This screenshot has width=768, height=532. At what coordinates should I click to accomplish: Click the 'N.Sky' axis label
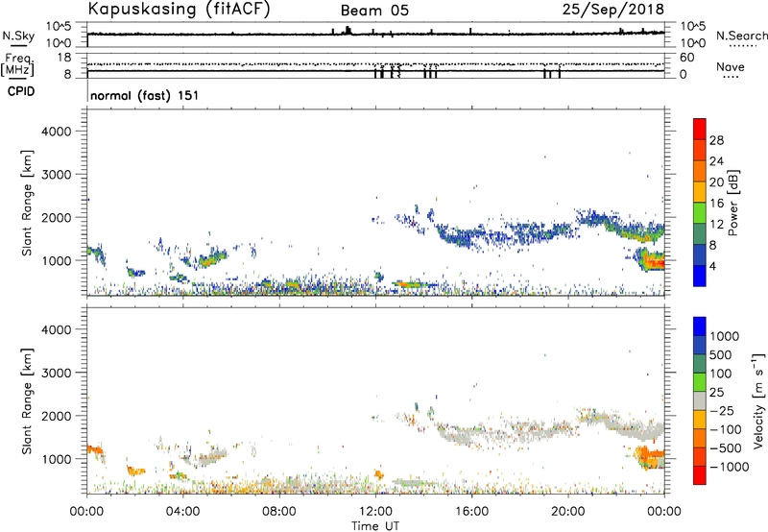point(18,36)
